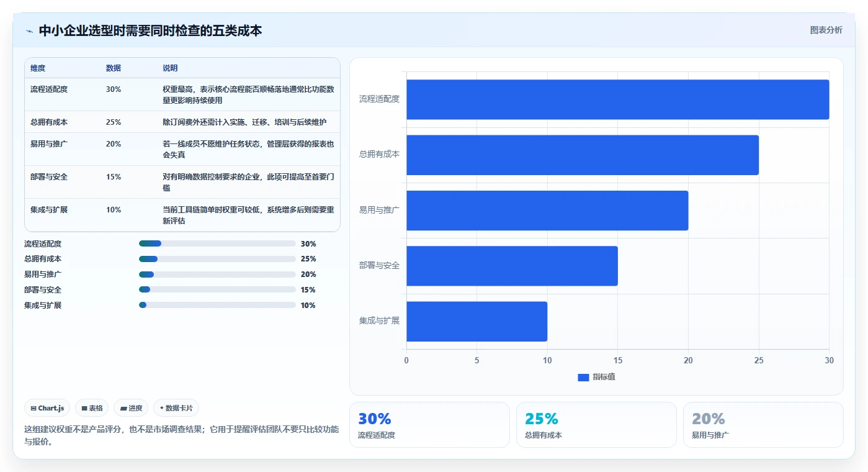Open the 20% 易用与推广 data card
Viewport: 868px width, 472px height.
(763, 425)
